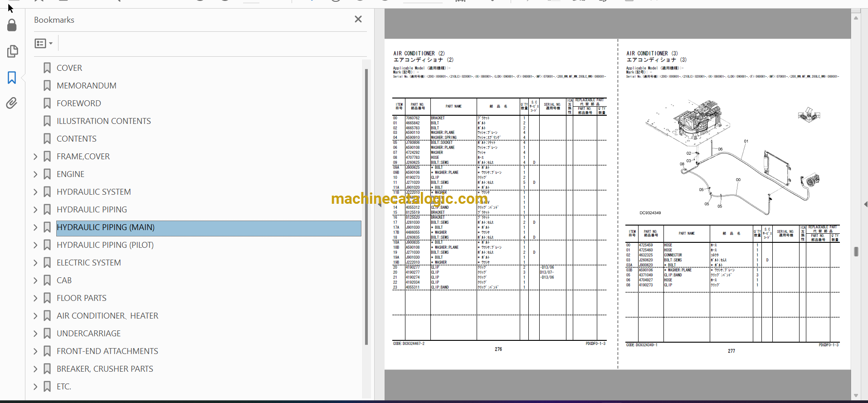
Task: Open the ELECTRIC SYSTEM bookmark
Action: [88, 263]
